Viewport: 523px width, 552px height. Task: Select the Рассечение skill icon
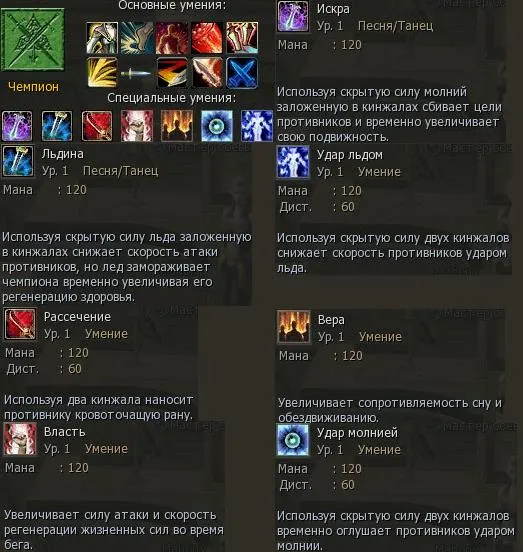(20, 324)
